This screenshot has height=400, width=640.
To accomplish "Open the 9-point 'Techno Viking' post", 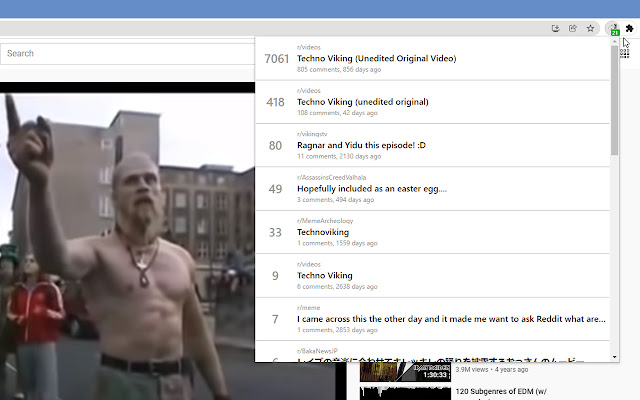I will click(x=324, y=276).
